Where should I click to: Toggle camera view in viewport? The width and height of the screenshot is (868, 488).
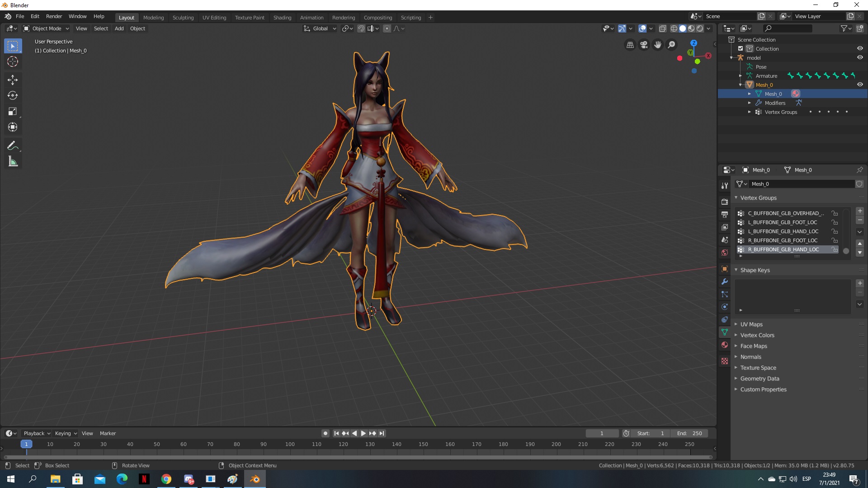[x=644, y=45]
